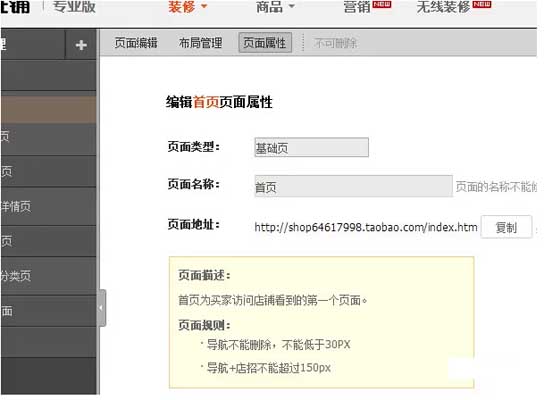
Task: Add a new page with plus icon
Action: (81, 45)
